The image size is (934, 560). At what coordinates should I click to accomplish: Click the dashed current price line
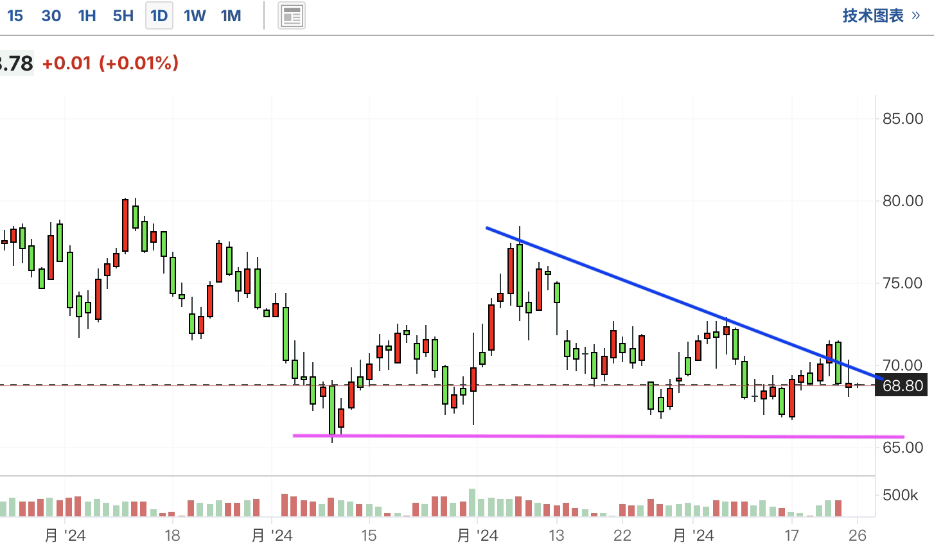click(x=437, y=385)
